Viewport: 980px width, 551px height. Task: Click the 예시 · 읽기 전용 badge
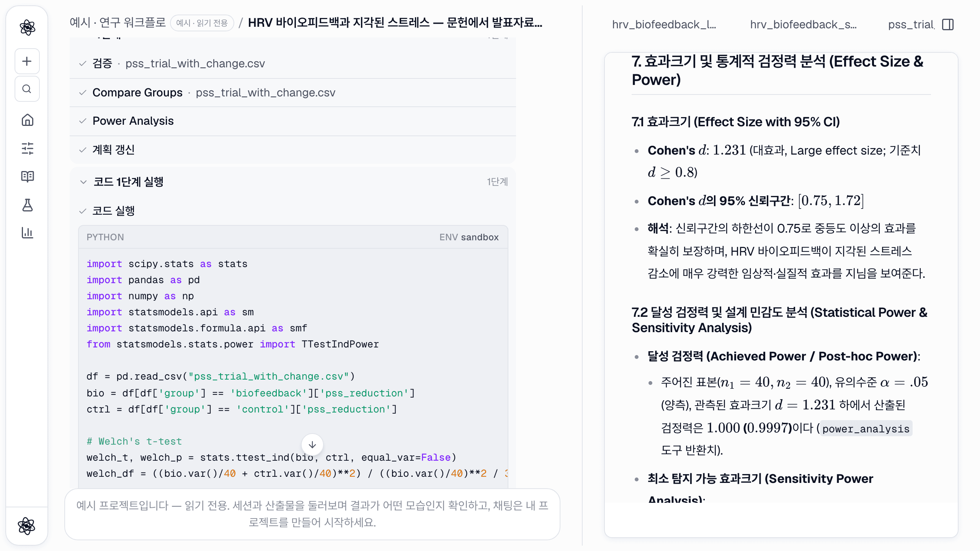202,23
